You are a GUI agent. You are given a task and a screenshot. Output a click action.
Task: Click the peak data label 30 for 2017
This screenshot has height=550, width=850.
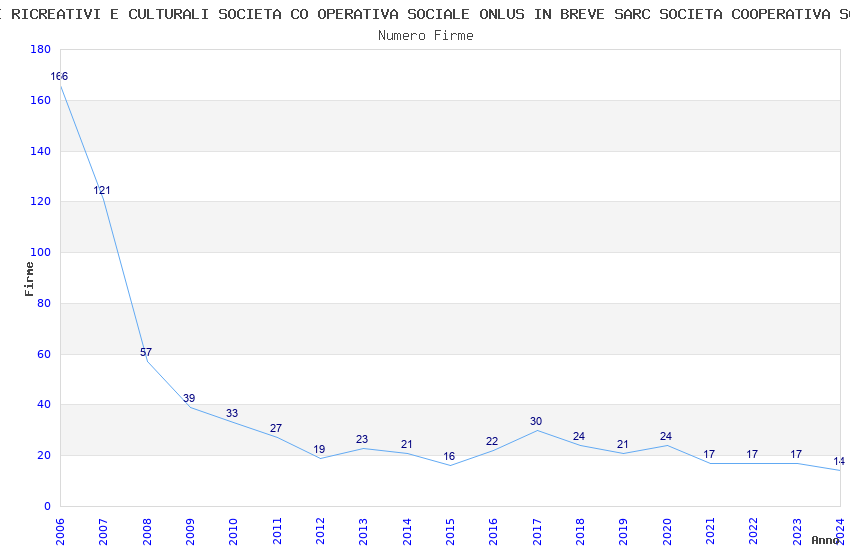(536, 422)
